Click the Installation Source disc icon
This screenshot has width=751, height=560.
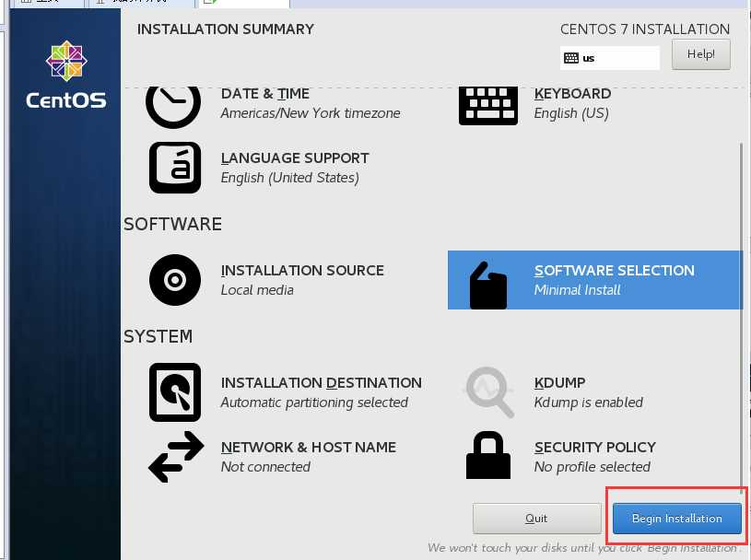pyautogui.click(x=175, y=280)
